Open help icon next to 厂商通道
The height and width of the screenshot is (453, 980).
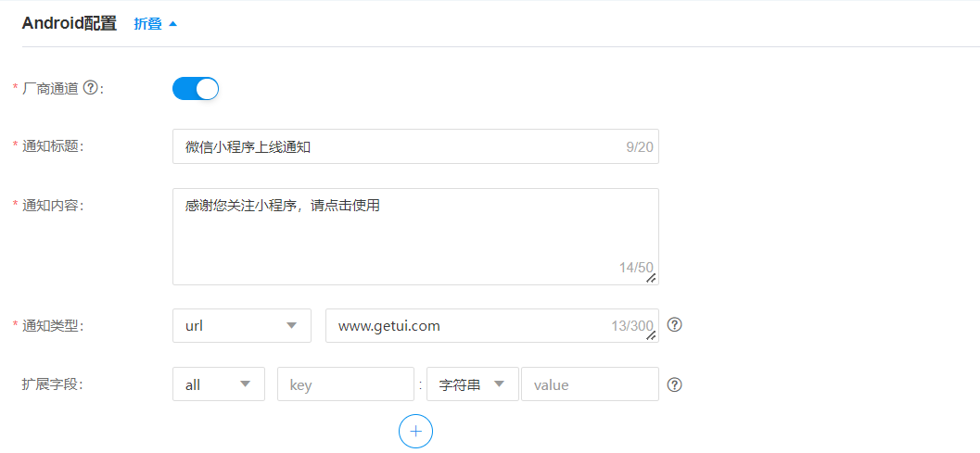[x=90, y=89]
